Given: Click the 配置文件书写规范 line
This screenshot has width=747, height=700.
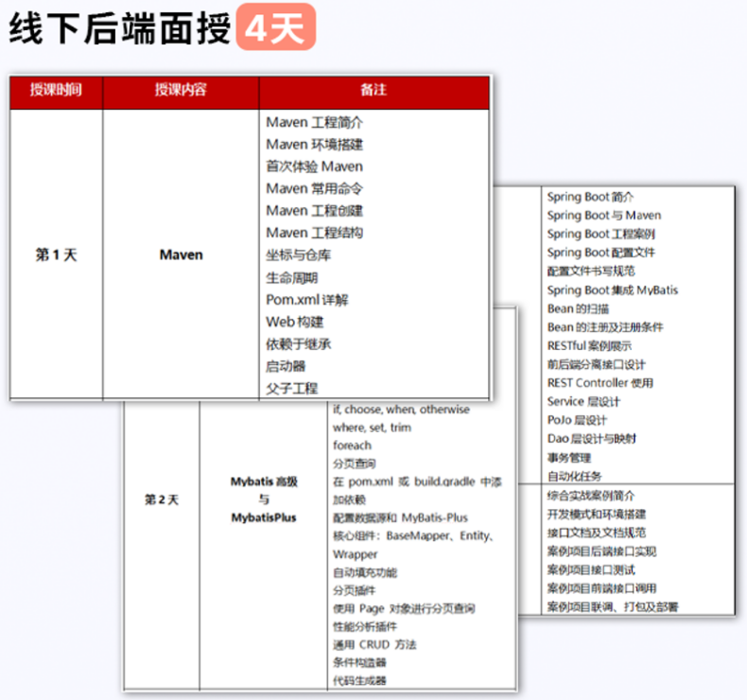Looking at the screenshot, I should tap(591, 271).
